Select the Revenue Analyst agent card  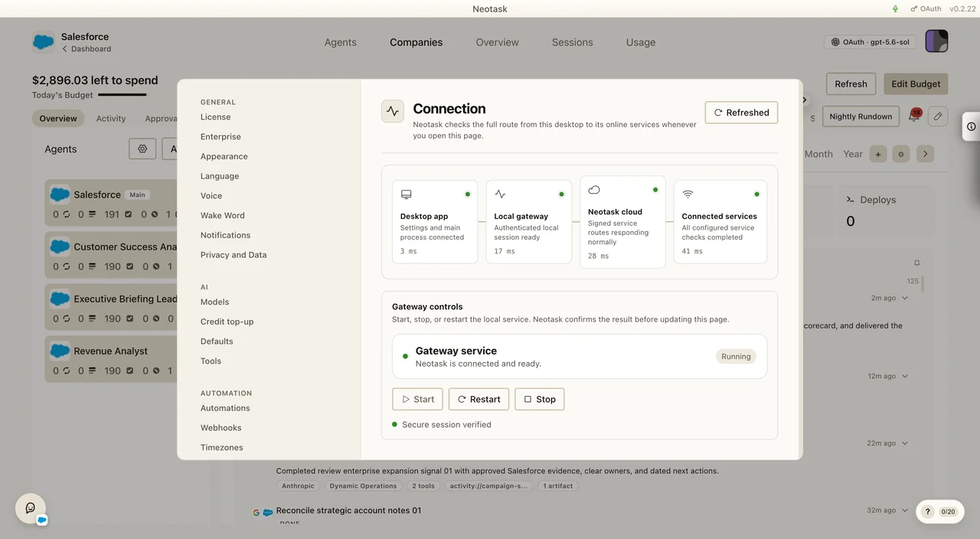(x=111, y=360)
